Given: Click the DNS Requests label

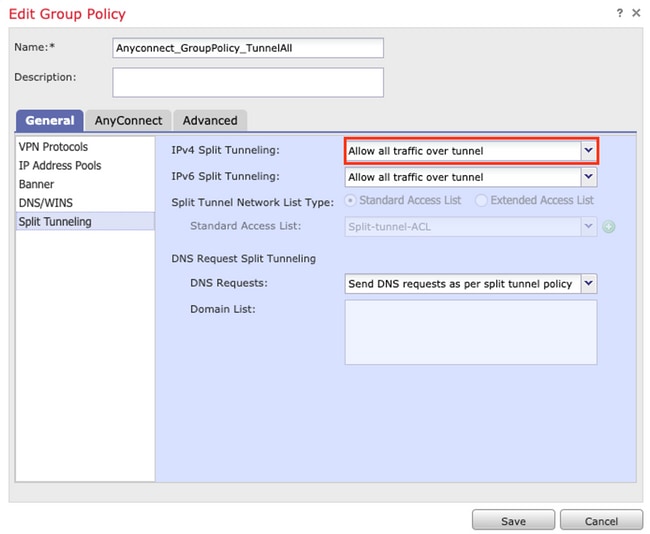Looking at the screenshot, I should pyautogui.click(x=229, y=283).
